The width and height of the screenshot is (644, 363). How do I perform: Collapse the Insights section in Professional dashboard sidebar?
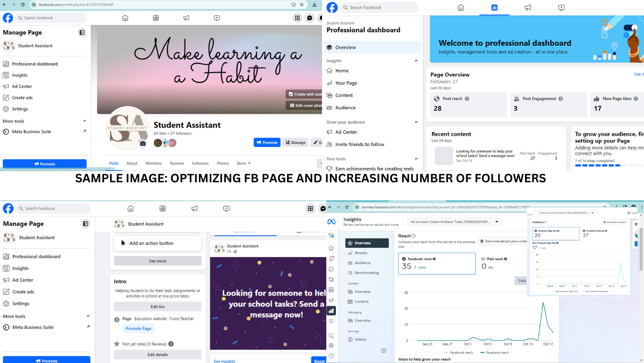[416, 60]
